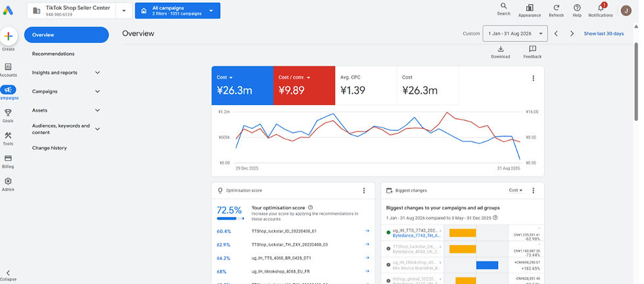The height and width of the screenshot is (284, 644).
Task: Open Recommendations in the sidebar
Action: 53,54
